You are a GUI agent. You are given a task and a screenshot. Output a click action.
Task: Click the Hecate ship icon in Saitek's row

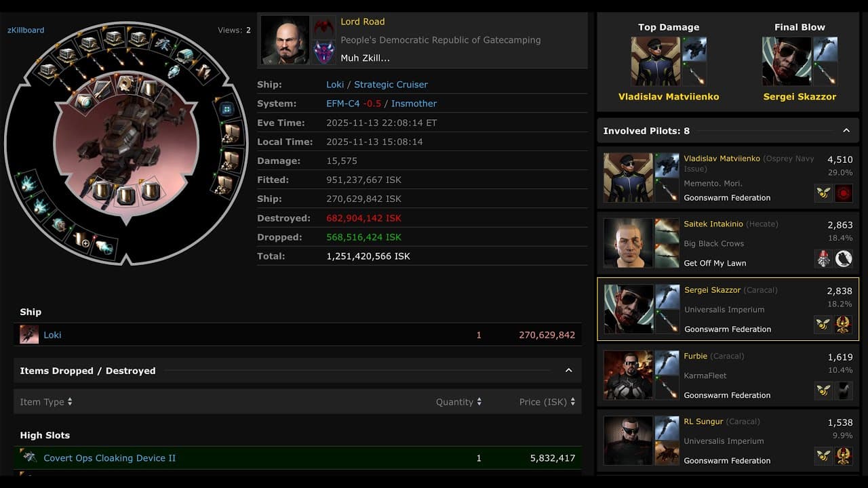coord(667,230)
